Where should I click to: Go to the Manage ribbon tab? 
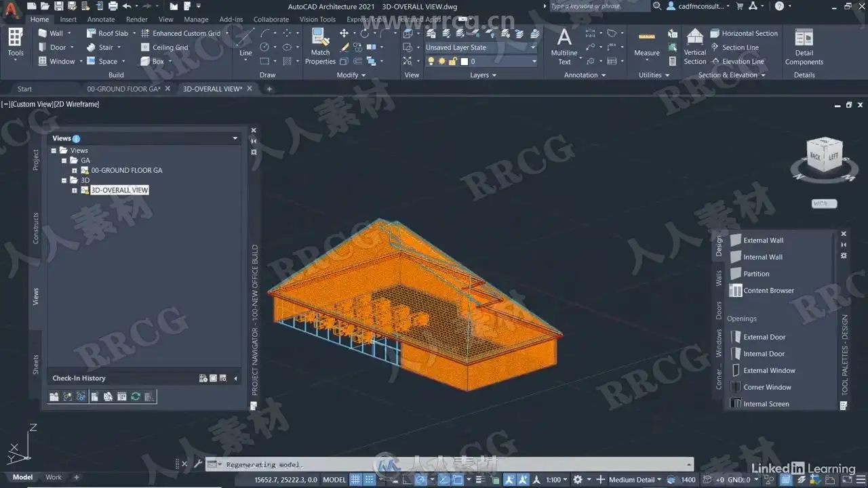(x=196, y=20)
